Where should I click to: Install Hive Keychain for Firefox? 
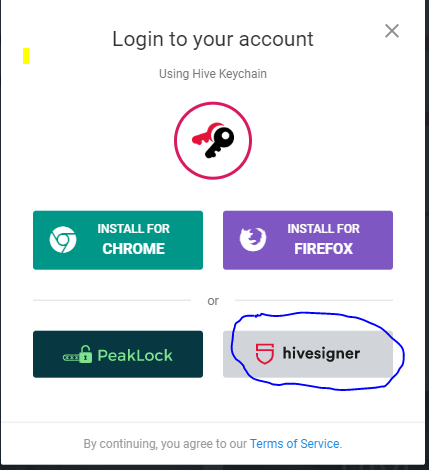pos(308,240)
